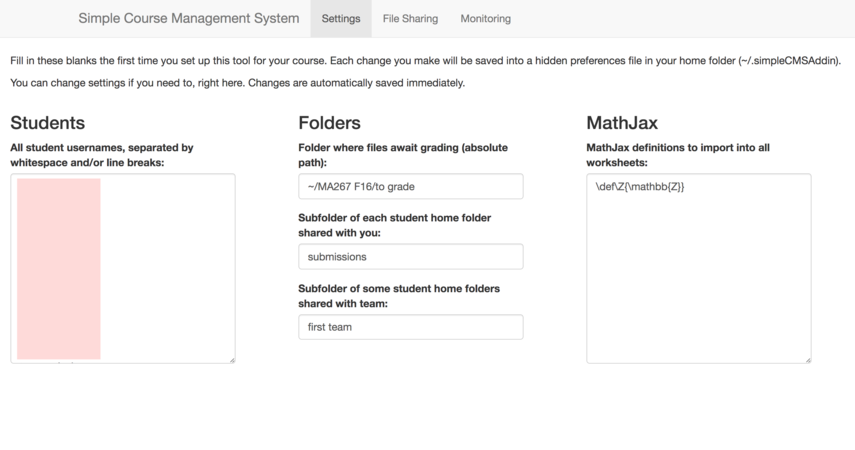855x450 pixels.
Task: Click the student usernames text area
Action: point(123,268)
